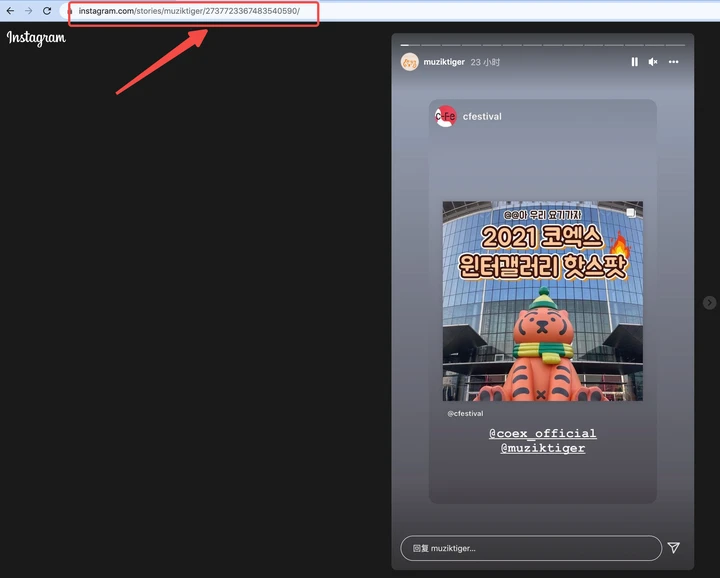Open the muziktiger username in story header
Image resolution: width=720 pixels, height=578 pixels.
(x=444, y=62)
